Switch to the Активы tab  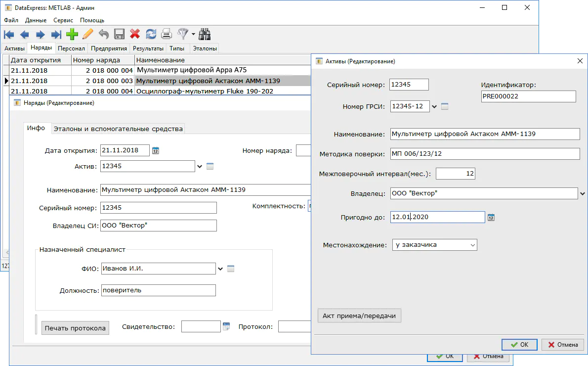pos(15,48)
